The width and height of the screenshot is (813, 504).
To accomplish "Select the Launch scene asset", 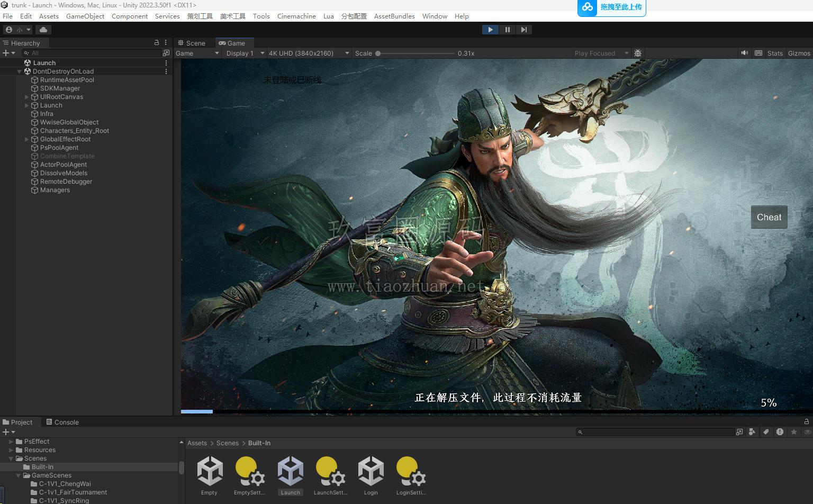I will coord(291,476).
